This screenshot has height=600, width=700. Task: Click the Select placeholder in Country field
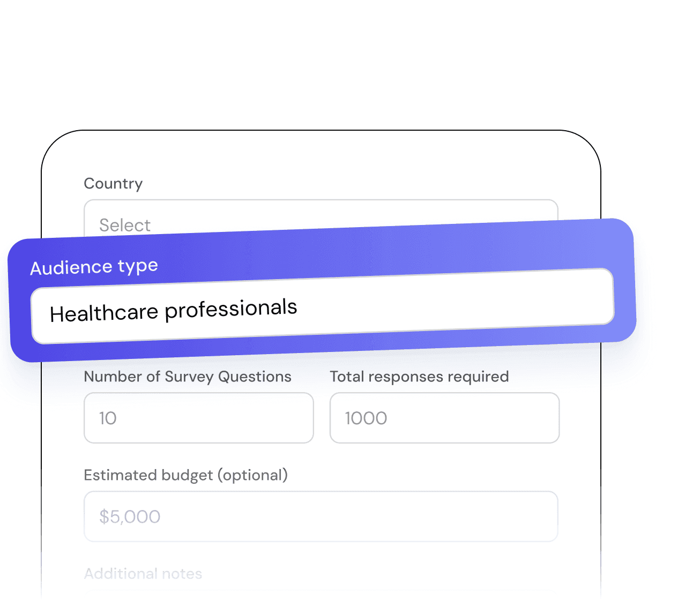point(125,225)
